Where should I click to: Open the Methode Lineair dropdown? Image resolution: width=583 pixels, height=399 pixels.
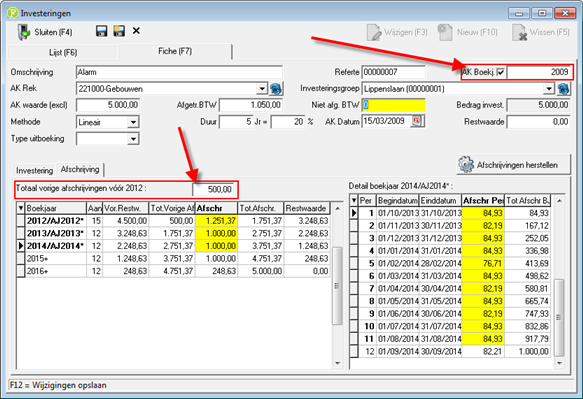point(133,122)
